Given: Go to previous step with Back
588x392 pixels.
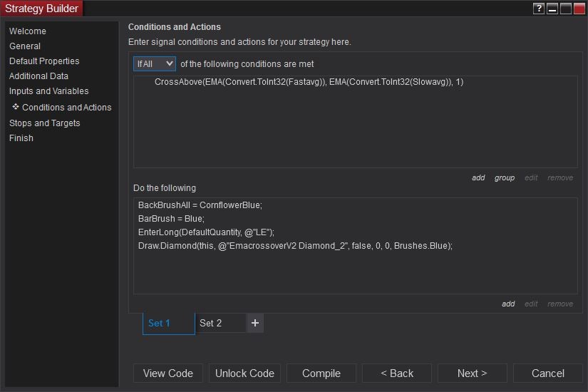Looking at the screenshot, I should [x=397, y=373].
